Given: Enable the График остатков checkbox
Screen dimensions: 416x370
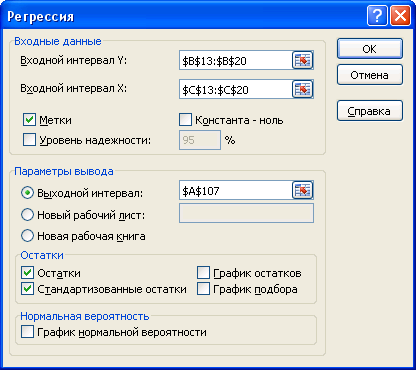Looking at the screenshot, I should pyautogui.click(x=203, y=273).
